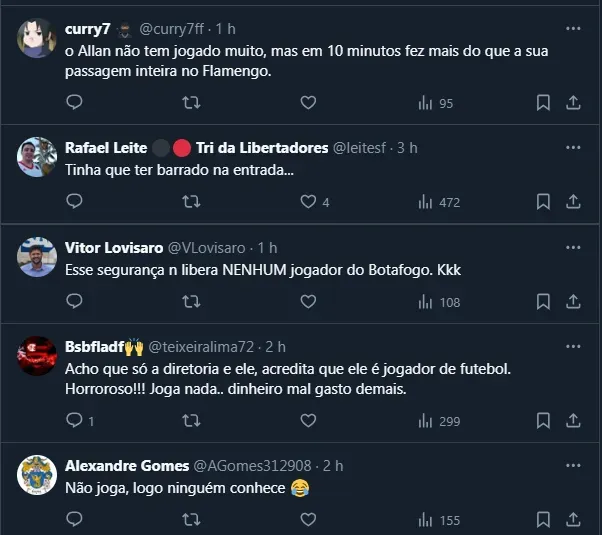Like Alexandre Gomes's tweet

(x=308, y=519)
